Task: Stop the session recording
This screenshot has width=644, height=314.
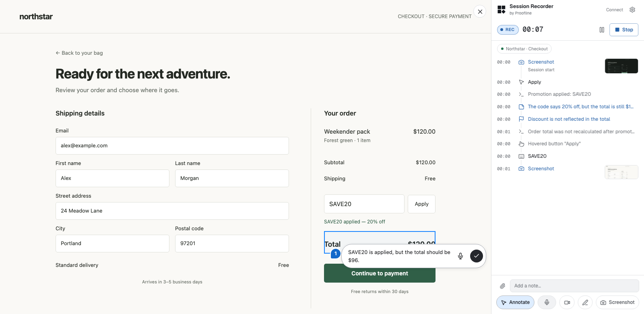Action: pos(624,30)
